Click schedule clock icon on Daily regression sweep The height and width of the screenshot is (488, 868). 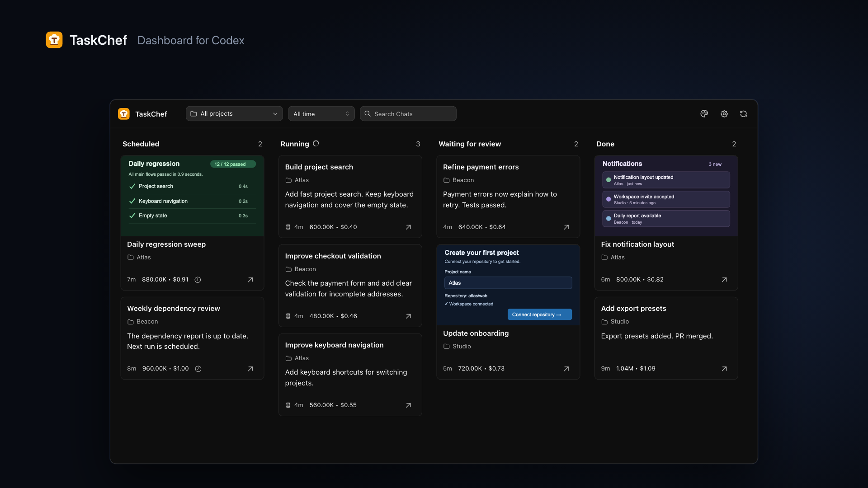[198, 280]
